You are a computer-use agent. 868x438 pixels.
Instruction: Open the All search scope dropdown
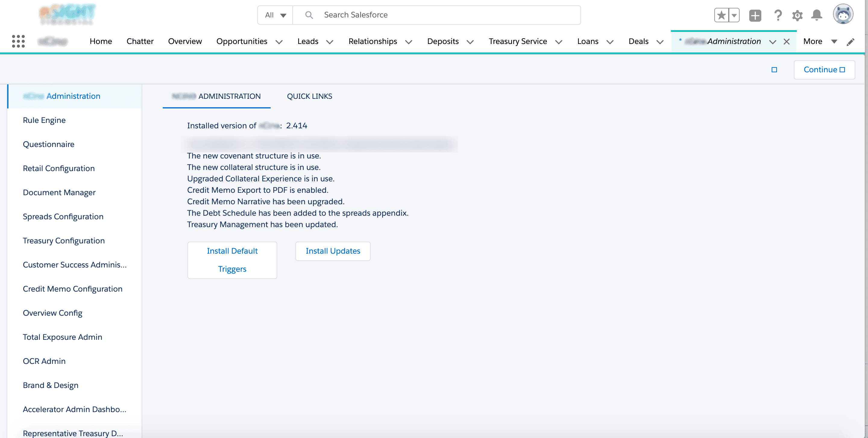[275, 15]
